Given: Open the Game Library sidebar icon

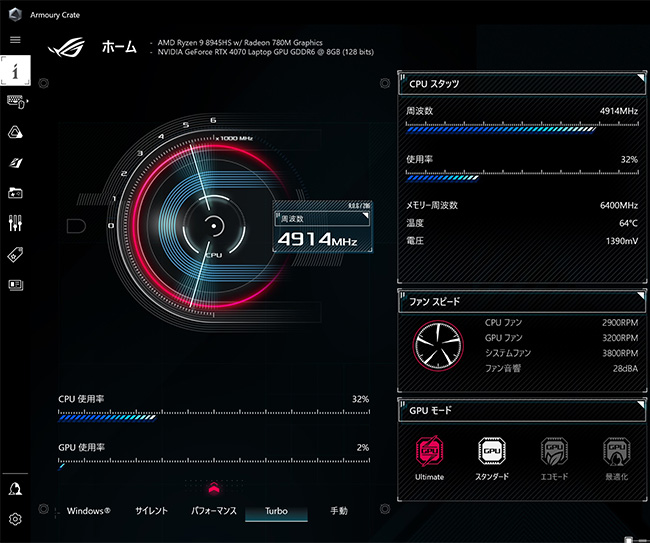Looking at the screenshot, I should [x=15, y=193].
